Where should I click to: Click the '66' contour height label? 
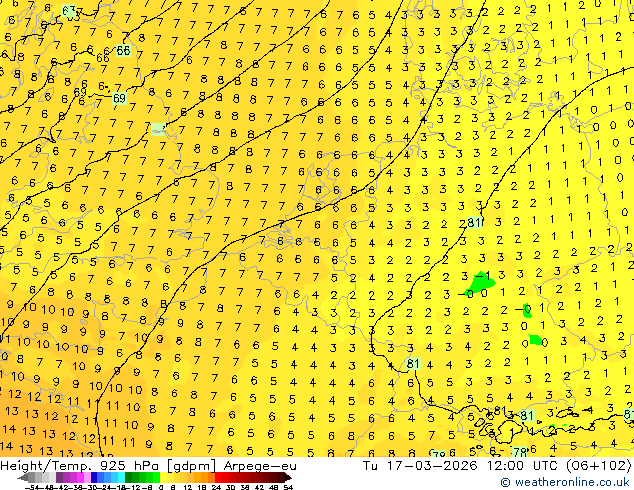(123, 51)
